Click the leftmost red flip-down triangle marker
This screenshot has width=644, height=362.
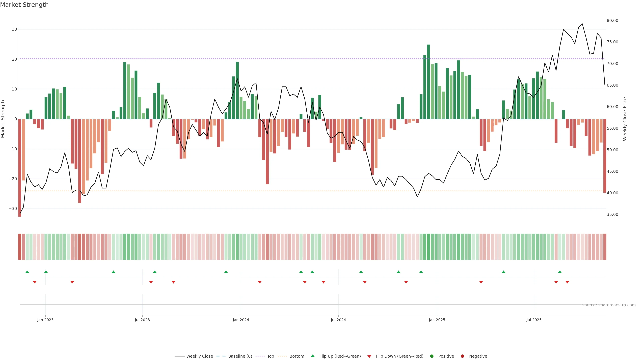[x=35, y=282]
